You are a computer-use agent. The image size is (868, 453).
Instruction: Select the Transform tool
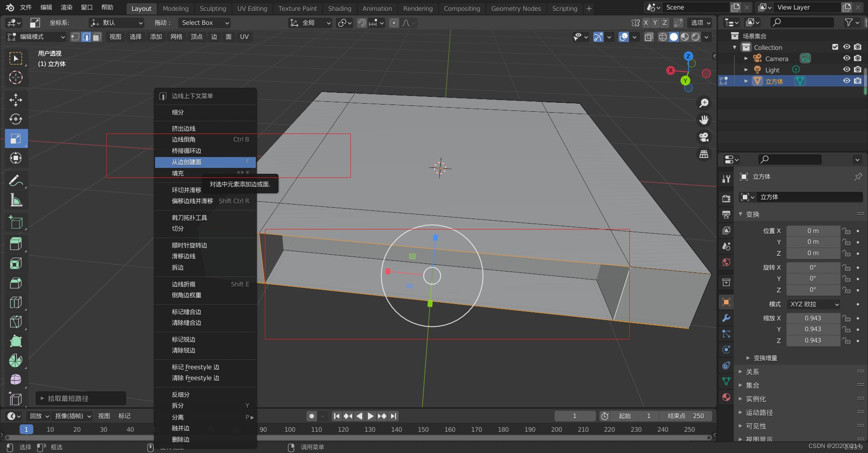(16, 158)
